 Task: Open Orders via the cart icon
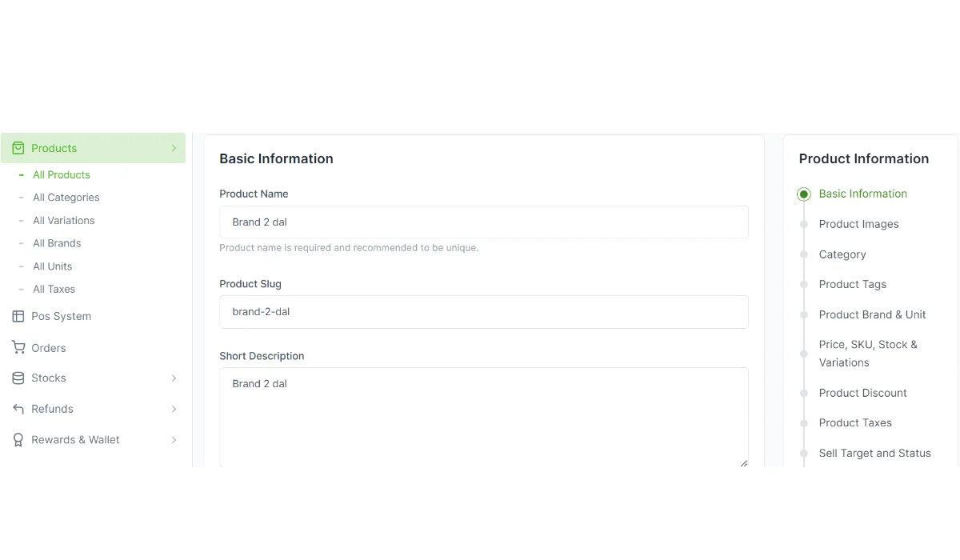point(18,347)
